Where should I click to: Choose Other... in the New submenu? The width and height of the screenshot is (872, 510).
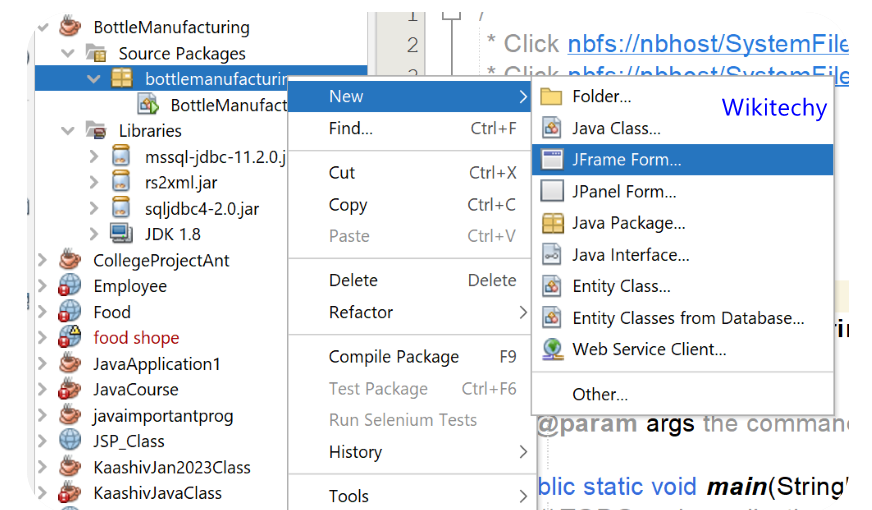click(x=600, y=394)
